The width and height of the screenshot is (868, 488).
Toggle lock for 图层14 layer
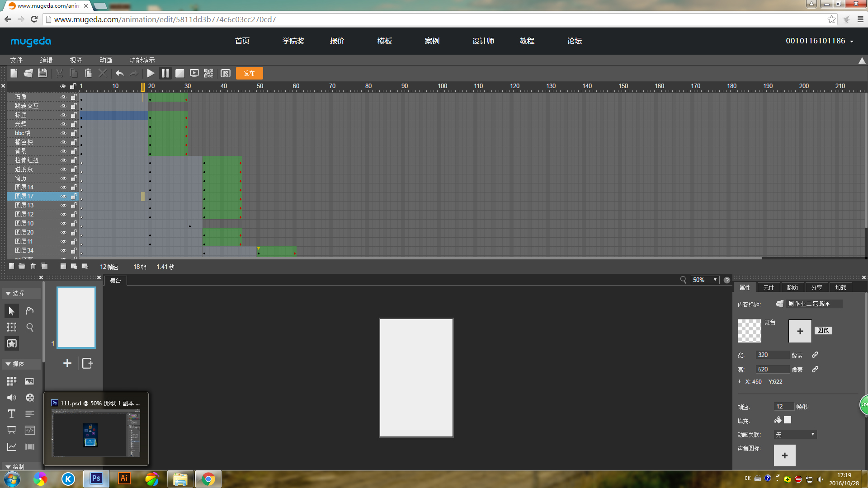(73, 187)
